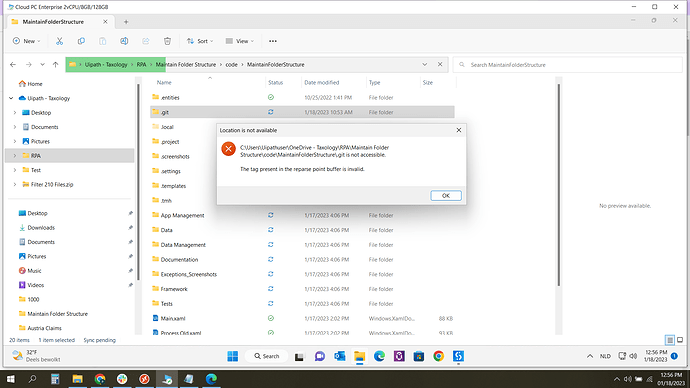Screen dimensions: 690x388
Task: Open Recent locations chevron beside Forward arrow
Action: (x=42, y=65)
